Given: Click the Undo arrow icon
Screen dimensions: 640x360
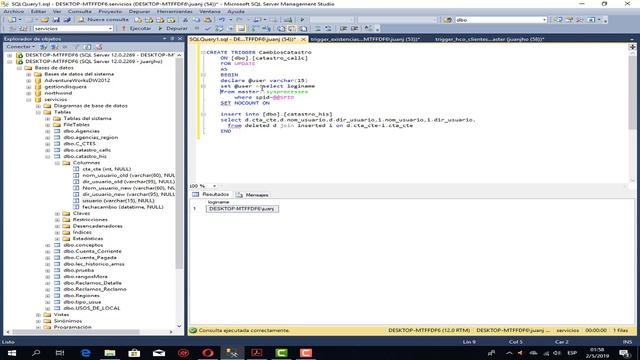Looking at the screenshot, I should pos(222,20).
